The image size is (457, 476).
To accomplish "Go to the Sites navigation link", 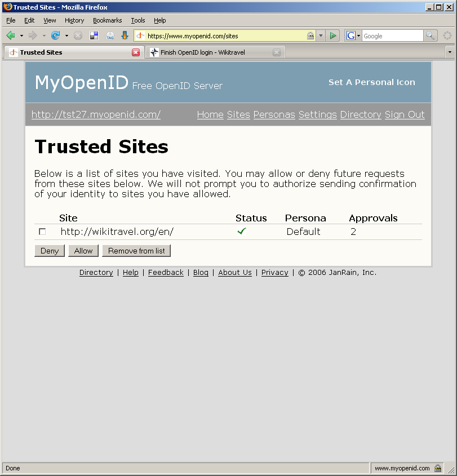I will tap(238, 114).
